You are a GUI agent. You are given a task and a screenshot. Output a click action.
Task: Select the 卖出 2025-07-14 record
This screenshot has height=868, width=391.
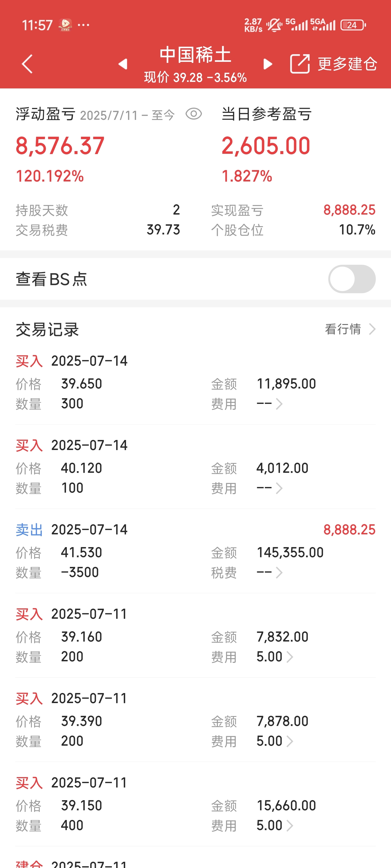coord(195,551)
